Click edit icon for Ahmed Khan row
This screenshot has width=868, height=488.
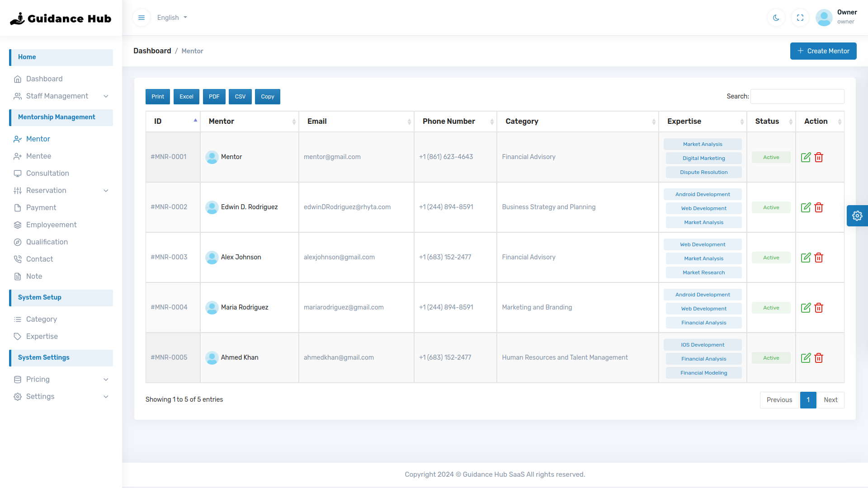click(806, 358)
